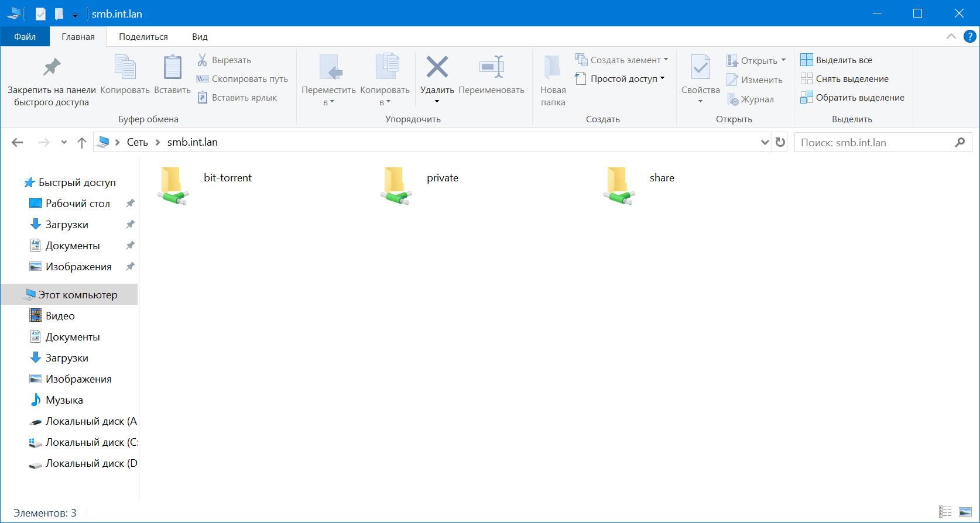The width and height of the screenshot is (980, 523).
Task: Expand the address bar history dropdown
Action: 765,142
